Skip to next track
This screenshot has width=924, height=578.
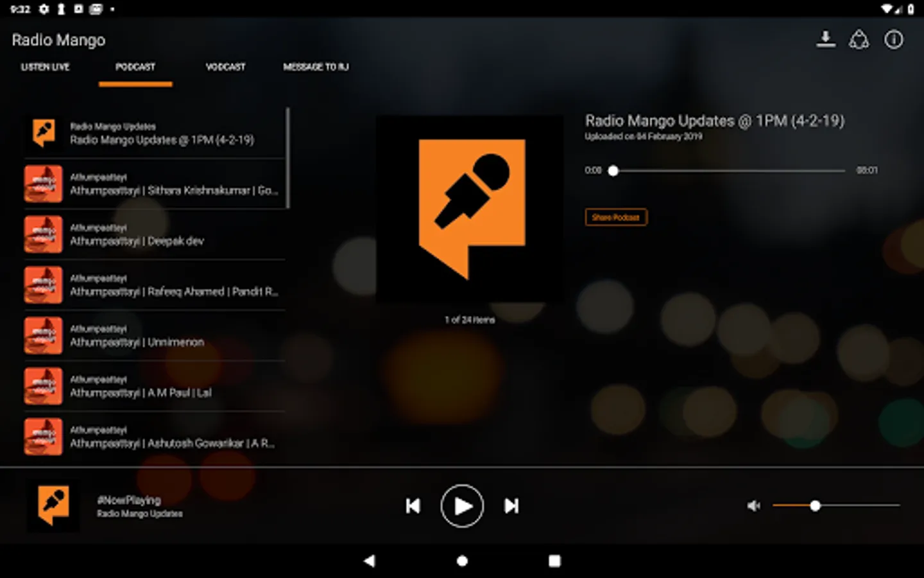coord(511,506)
